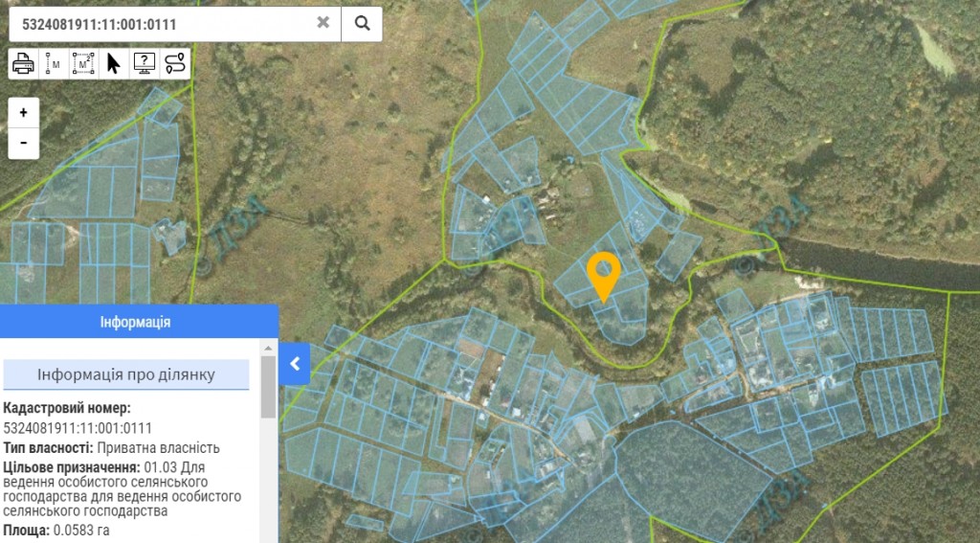Click the print map icon

(x=24, y=63)
